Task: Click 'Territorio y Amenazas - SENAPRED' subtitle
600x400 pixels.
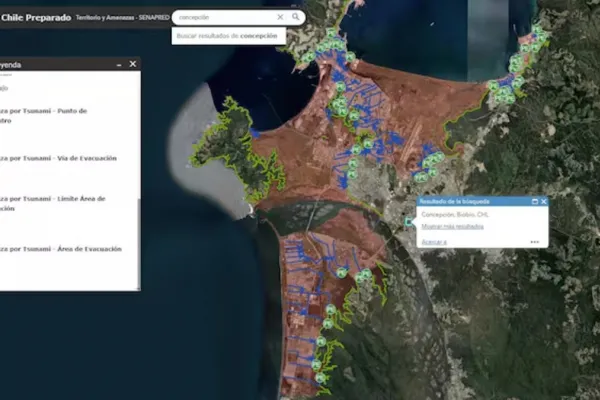Action: (x=122, y=18)
